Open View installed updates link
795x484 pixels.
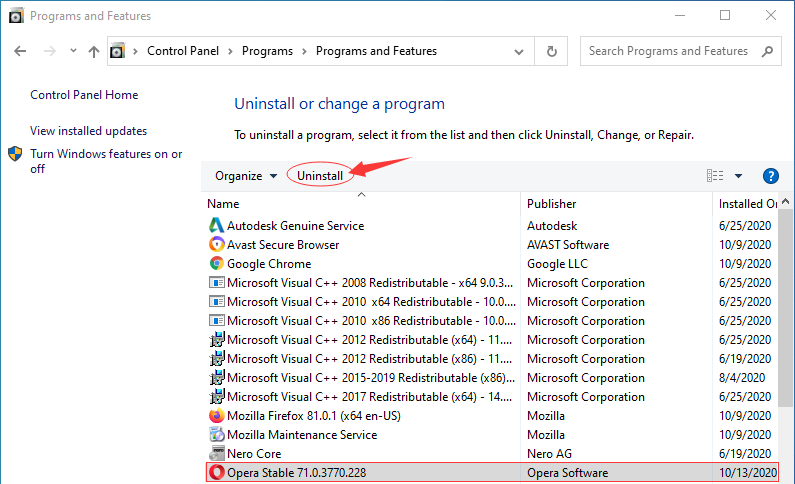89,131
